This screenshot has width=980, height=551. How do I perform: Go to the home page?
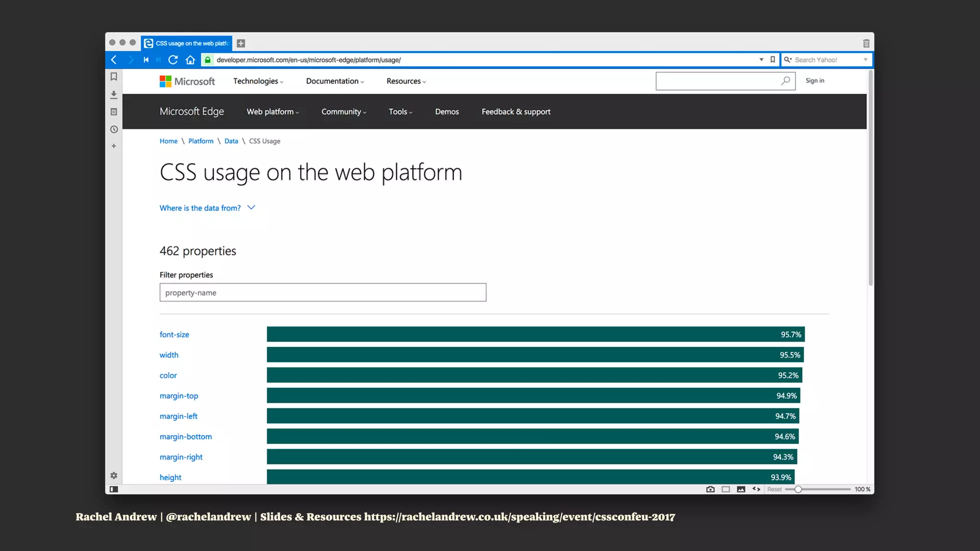(190, 60)
